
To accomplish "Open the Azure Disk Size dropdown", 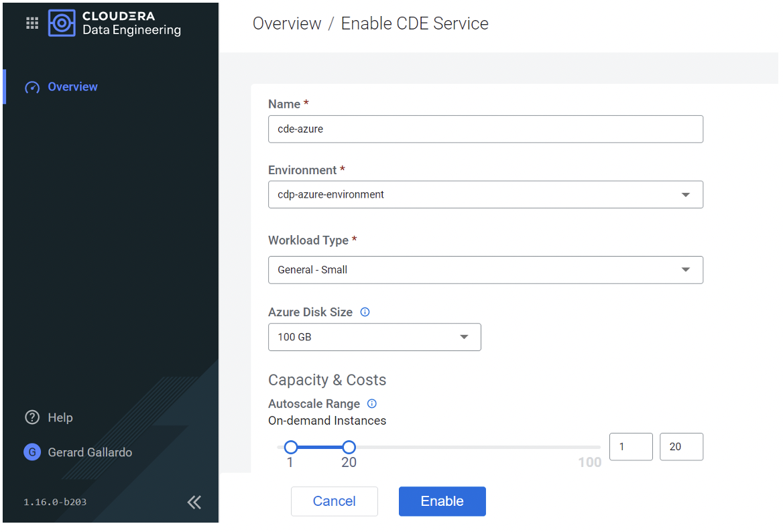I will pos(375,337).
